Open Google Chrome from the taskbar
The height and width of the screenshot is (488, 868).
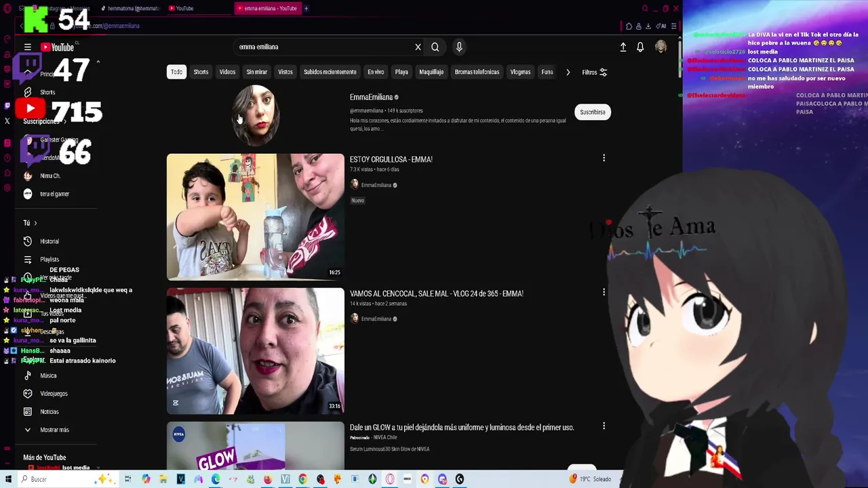302,479
